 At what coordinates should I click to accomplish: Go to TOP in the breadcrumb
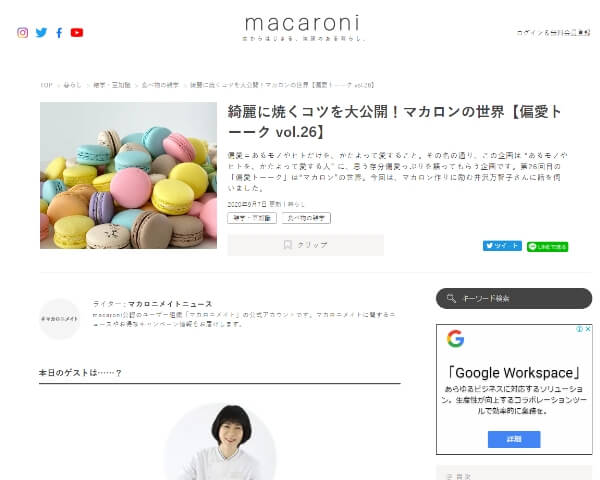pyautogui.click(x=46, y=85)
